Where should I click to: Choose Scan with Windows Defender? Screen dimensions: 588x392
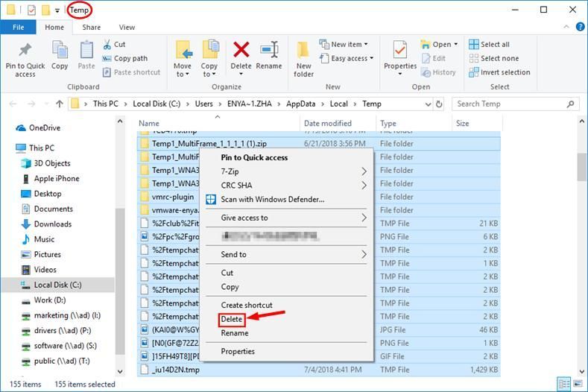coord(273,199)
